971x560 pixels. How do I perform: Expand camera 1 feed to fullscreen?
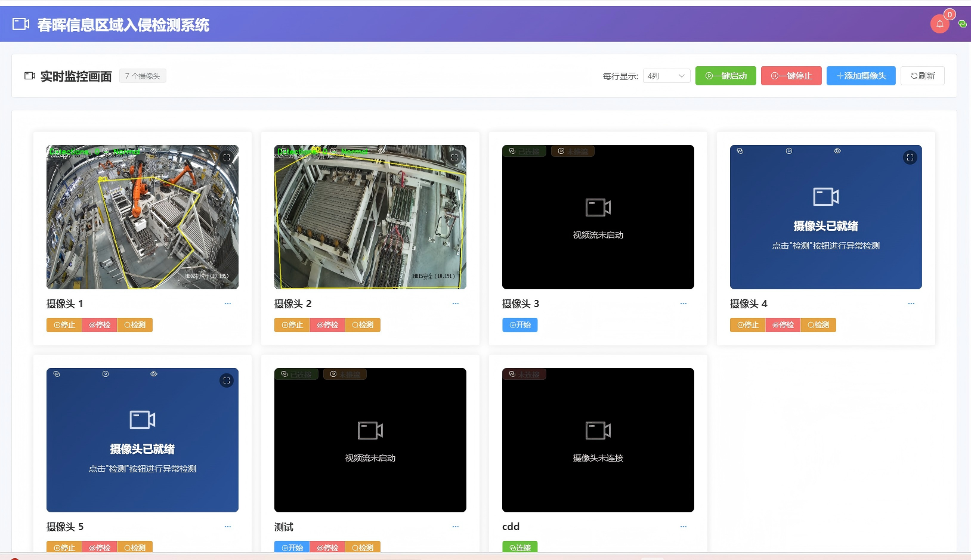click(227, 157)
